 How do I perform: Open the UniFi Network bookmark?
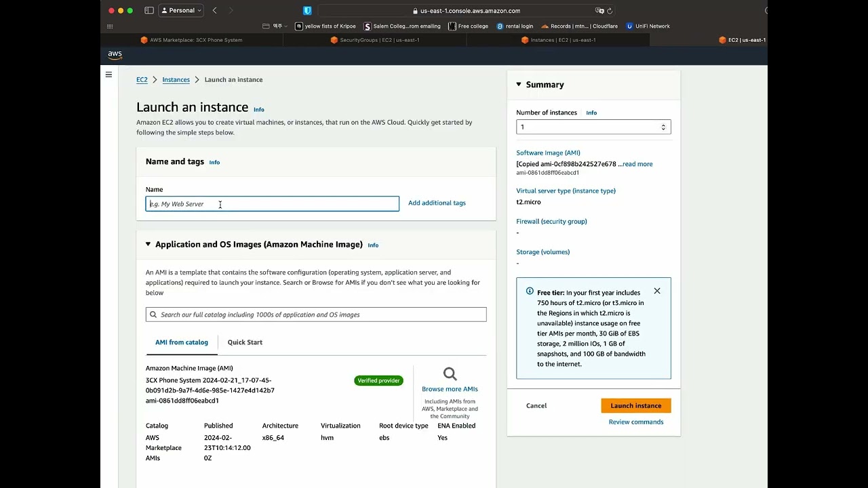(x=648, y=26)
